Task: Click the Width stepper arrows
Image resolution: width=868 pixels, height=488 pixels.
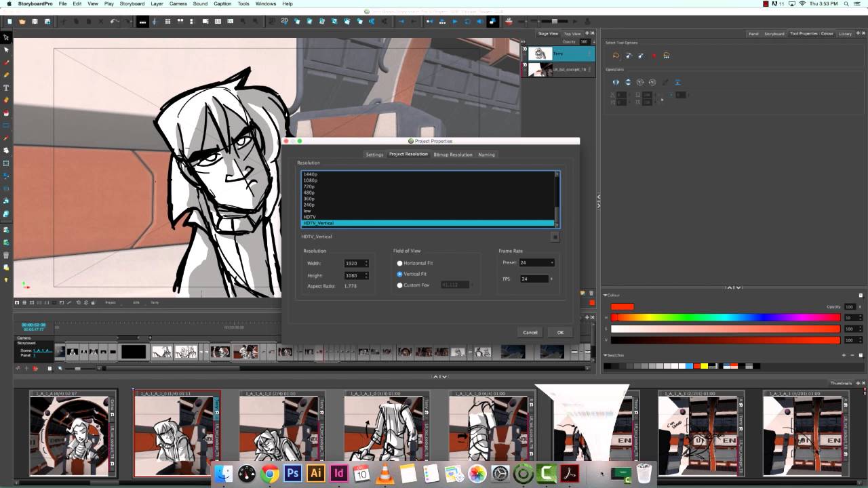Action: pos(366,263)
